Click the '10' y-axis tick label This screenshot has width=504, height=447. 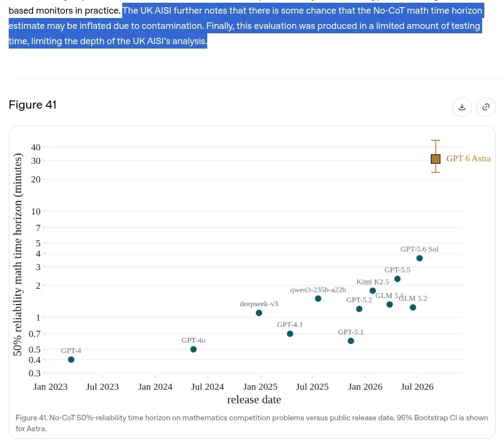coord(35,211)
